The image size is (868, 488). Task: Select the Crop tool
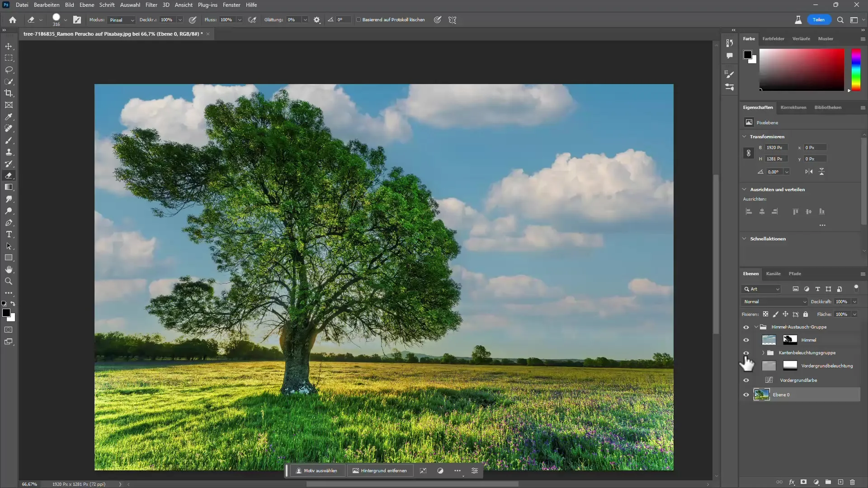[x=9, y=94]
